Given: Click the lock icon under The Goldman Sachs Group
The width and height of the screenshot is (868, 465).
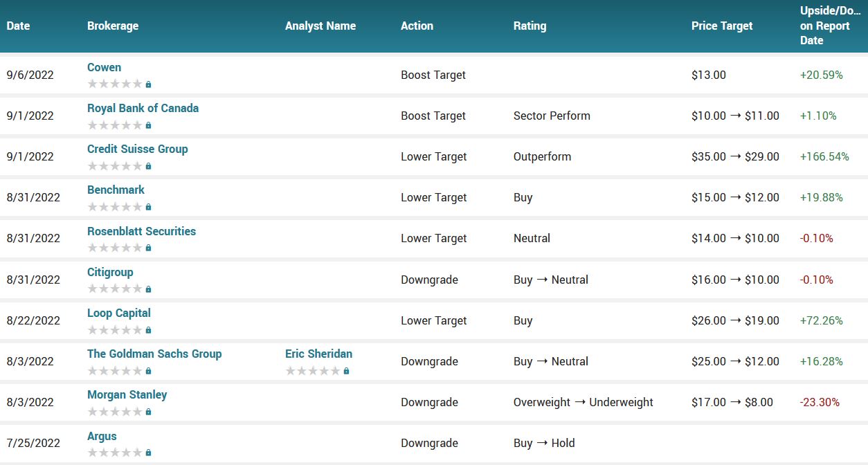Looking at the screenshot, I should [x=148, y=371].
